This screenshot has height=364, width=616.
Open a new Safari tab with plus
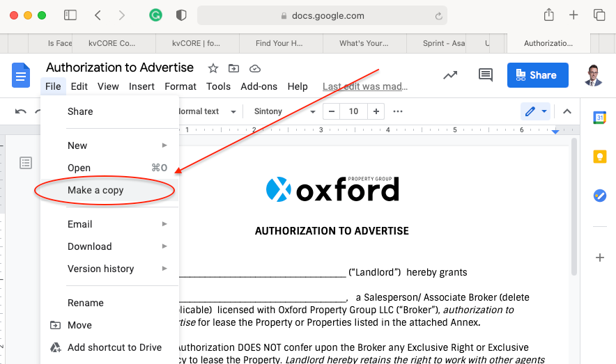pyautogui.click(x=573, y=15)
